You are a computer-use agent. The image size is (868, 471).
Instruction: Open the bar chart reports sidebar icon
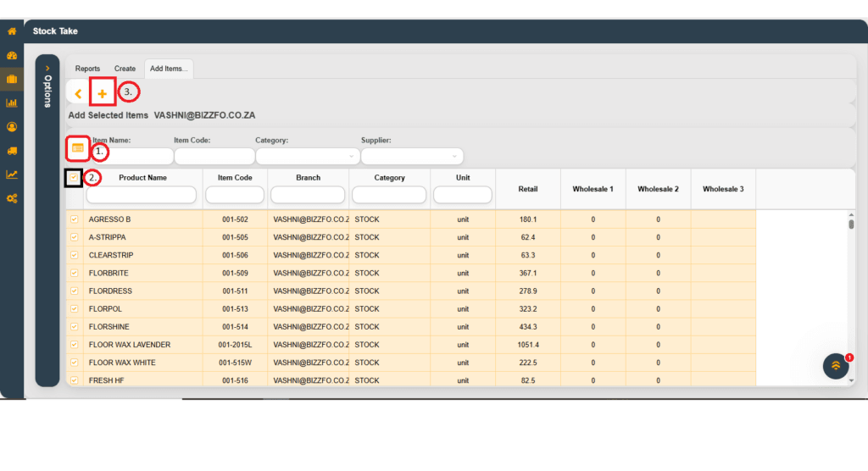tap(12, 103)
